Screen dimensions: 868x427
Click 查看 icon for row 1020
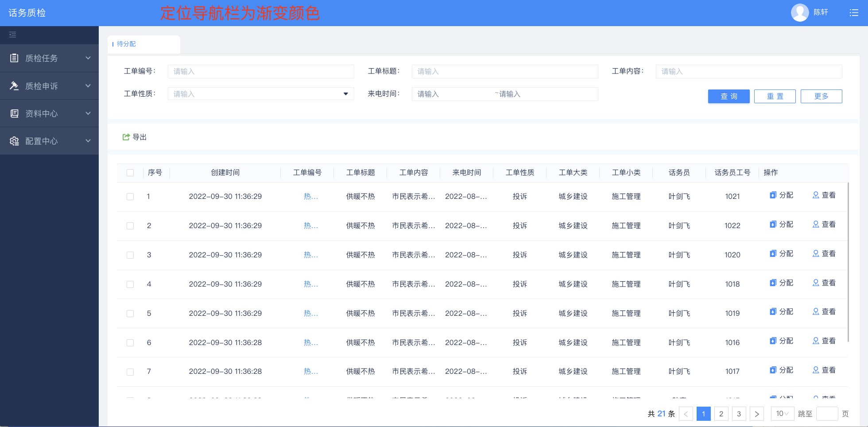pyautogui.click(x=816, y=253)
